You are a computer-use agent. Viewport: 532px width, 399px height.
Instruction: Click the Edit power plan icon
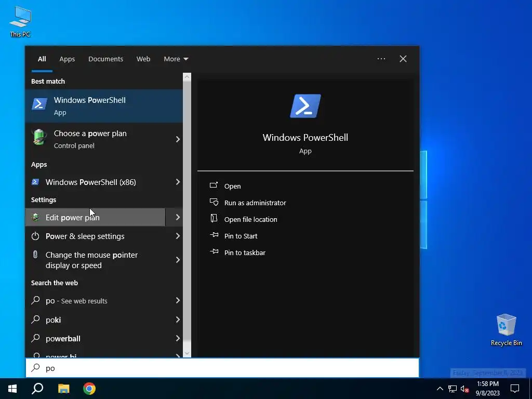(x=35, y=217)
